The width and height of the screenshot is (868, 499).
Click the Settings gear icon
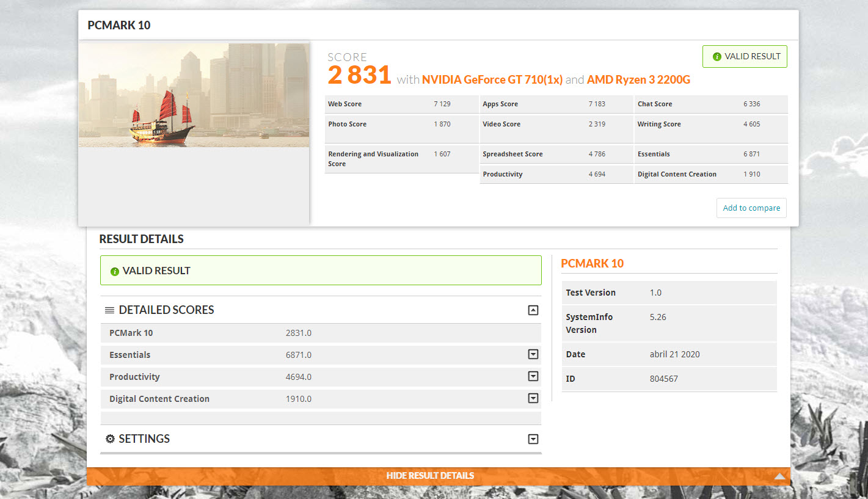coord(110,439)
